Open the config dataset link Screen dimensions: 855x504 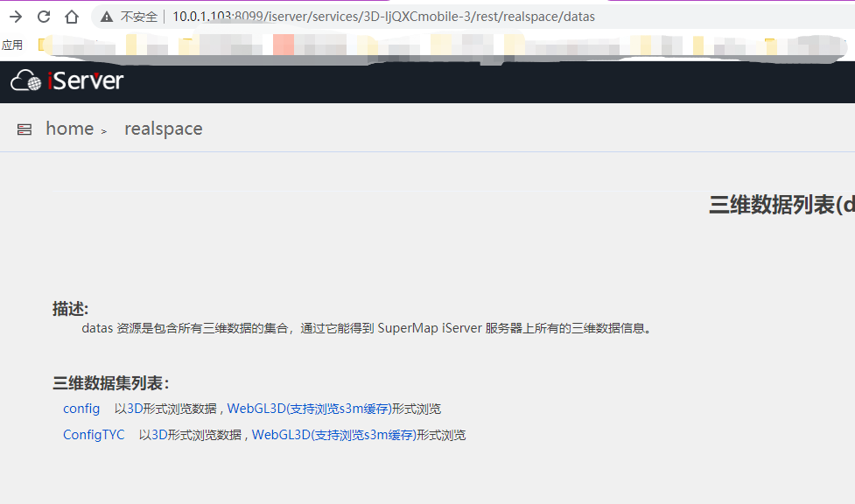point(81,409)
